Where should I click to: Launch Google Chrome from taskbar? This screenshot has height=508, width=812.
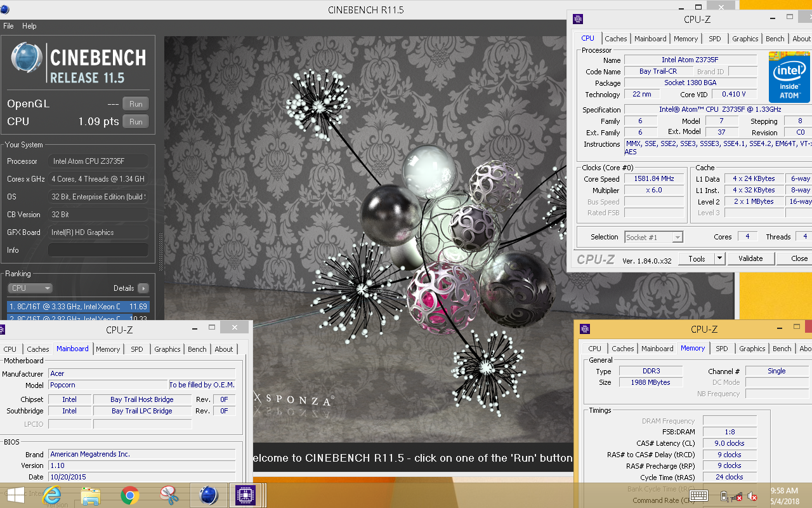(x=130, y=495)
